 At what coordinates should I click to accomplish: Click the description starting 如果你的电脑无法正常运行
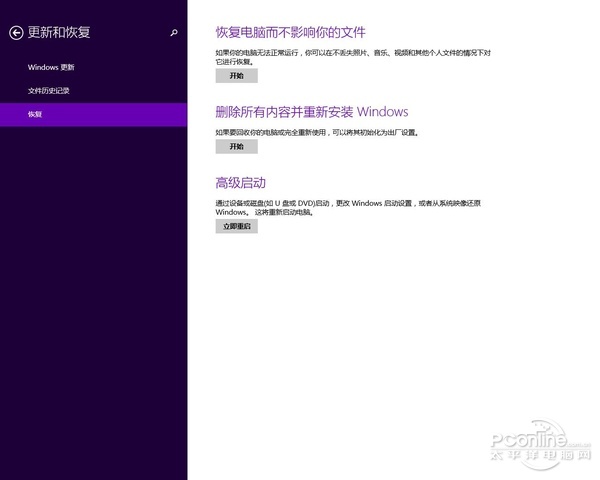353,57
